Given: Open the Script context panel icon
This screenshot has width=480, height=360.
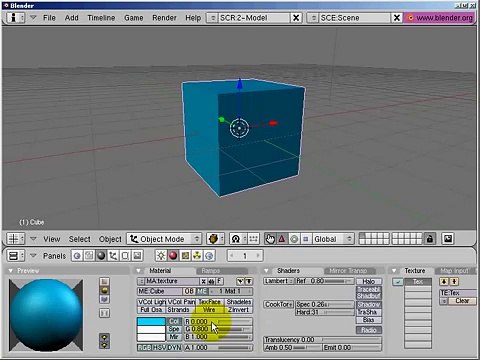Looking at the screenshot, I should pos(89,256).
